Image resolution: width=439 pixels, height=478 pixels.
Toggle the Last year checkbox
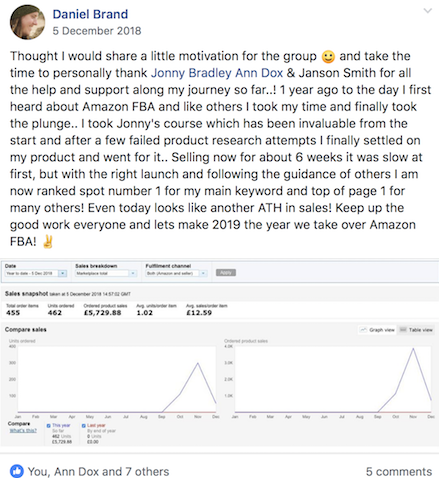click(x=84, y=426)
